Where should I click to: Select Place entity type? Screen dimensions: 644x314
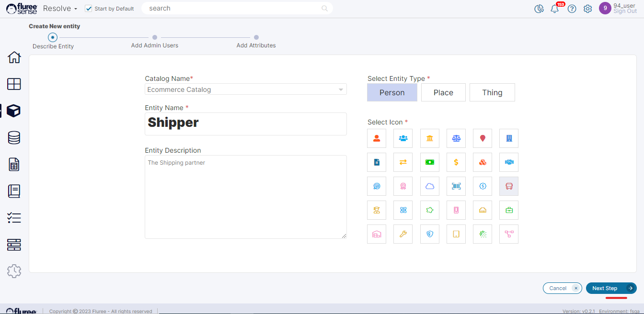click(x=443, y=92)
